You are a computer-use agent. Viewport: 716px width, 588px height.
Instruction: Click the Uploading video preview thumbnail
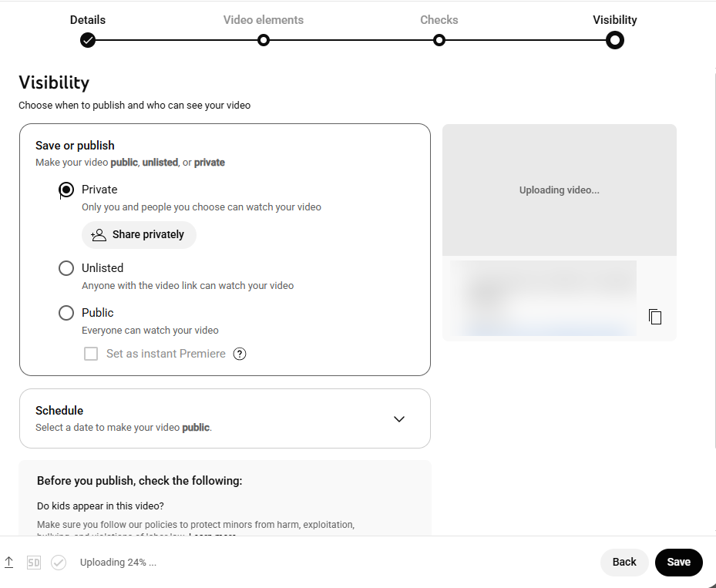click(559, 190)
